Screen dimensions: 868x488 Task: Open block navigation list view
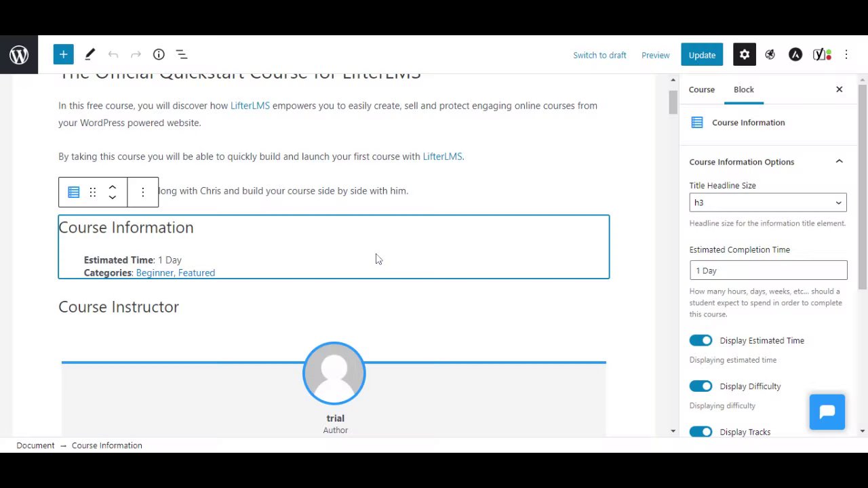[x=182, y=54]
